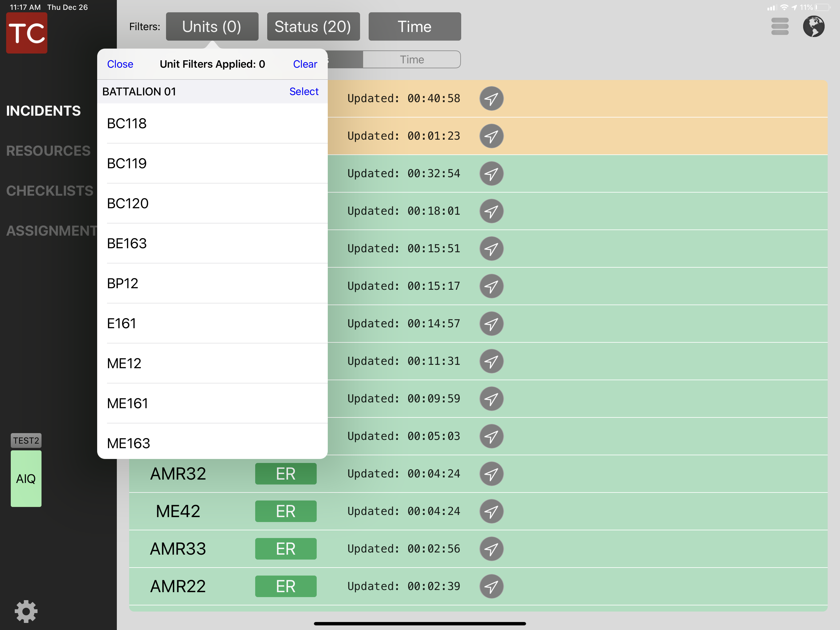Tap navigation arrow for ME42 row
Viewport: 840px width, 630px height.
[491, 512]
